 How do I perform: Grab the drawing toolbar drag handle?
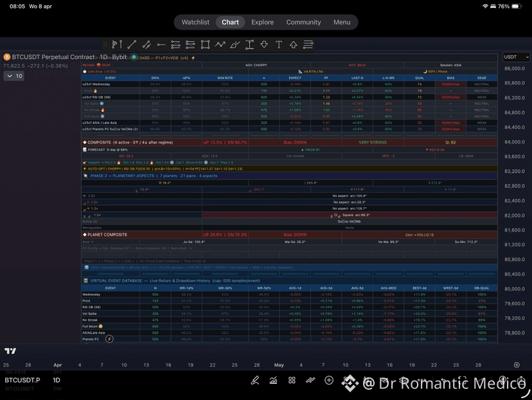105,44
